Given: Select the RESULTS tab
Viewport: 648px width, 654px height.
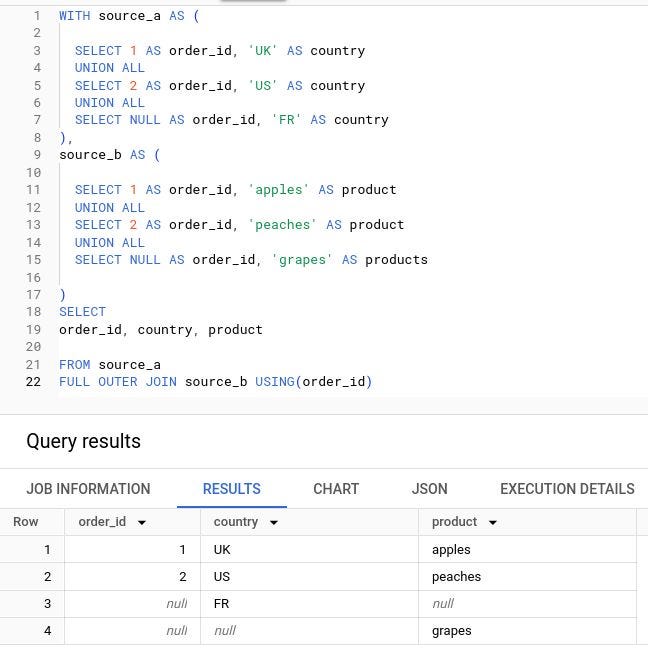Looking at the screenshot, I should coord(232,488).
